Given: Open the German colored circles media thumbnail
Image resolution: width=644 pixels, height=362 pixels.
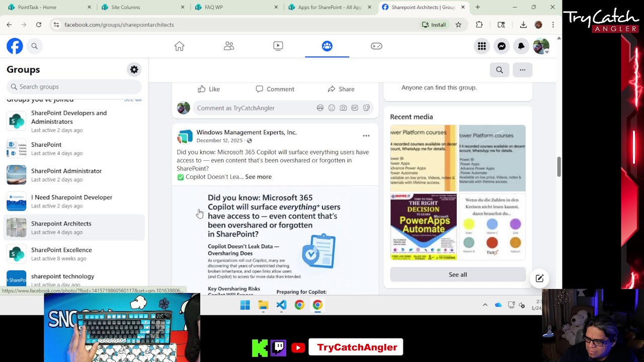Looking at the screenshot, I should (492, 227).
